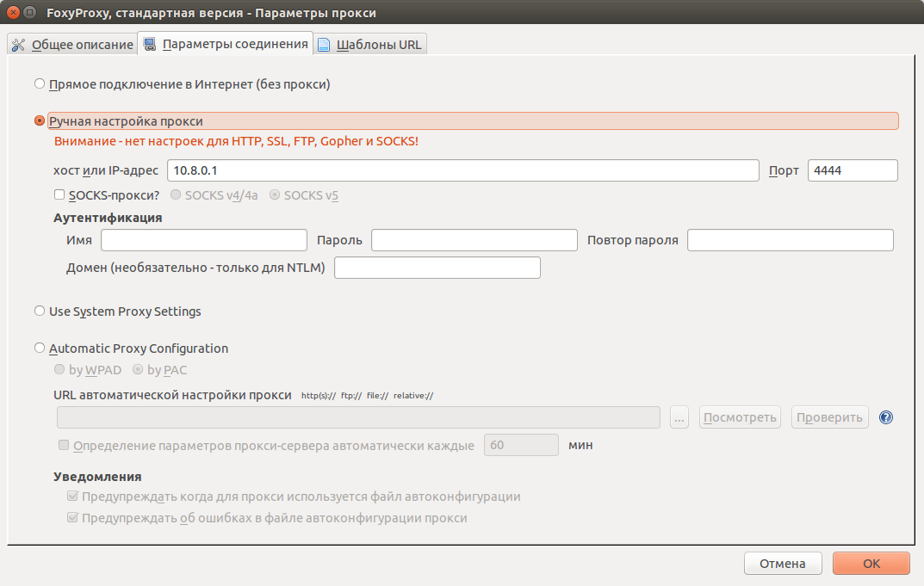
Task: Choose the by WPAD radio option
Action: [x=59, y=369]
